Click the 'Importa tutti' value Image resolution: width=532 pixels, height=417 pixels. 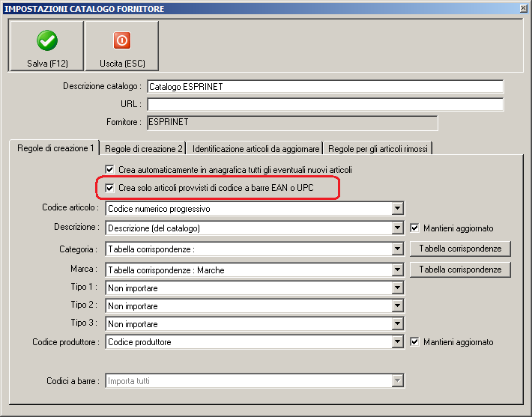(x=129, y=381)
